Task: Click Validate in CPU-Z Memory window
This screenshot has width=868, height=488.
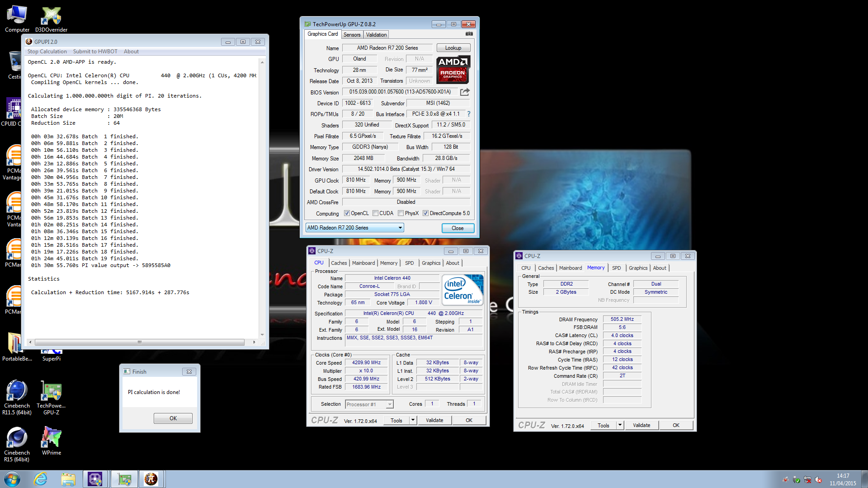Action: coord(642,425)
